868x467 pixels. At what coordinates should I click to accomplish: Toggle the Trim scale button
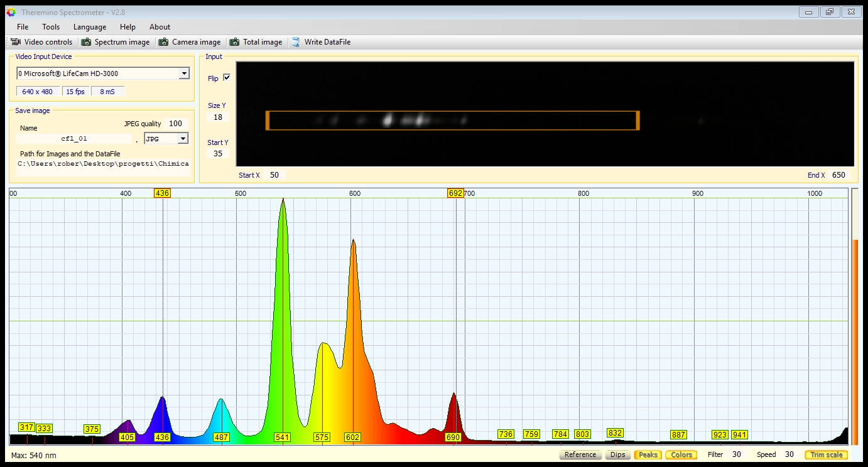(x=826, y=454)
